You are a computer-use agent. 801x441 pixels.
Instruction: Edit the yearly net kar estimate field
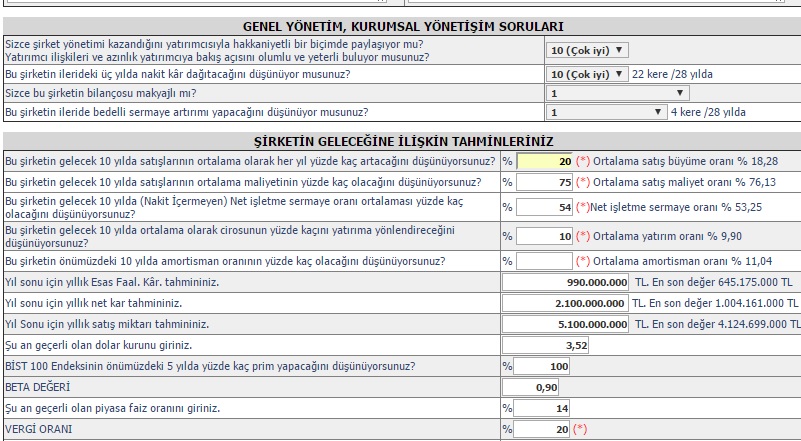click(566, 303)
